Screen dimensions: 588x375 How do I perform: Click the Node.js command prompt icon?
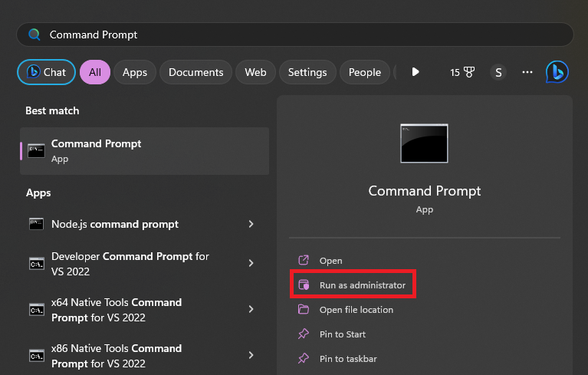click(36, 224)
